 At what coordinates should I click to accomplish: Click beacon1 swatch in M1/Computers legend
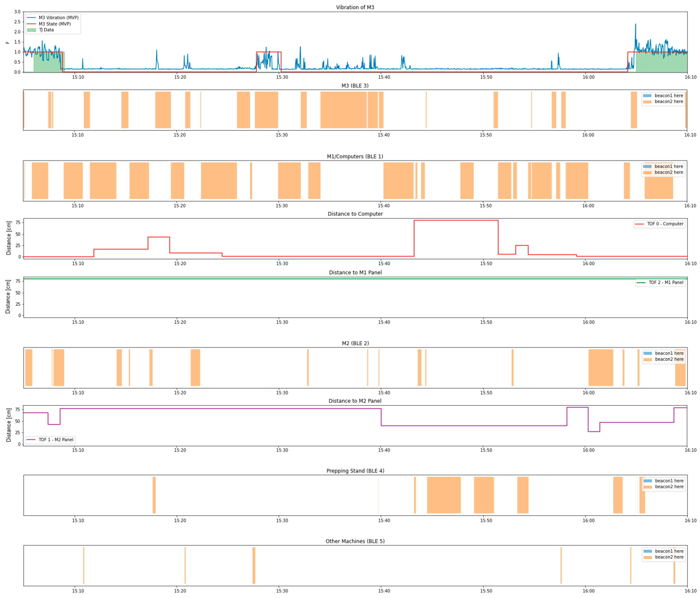[647, 166]
